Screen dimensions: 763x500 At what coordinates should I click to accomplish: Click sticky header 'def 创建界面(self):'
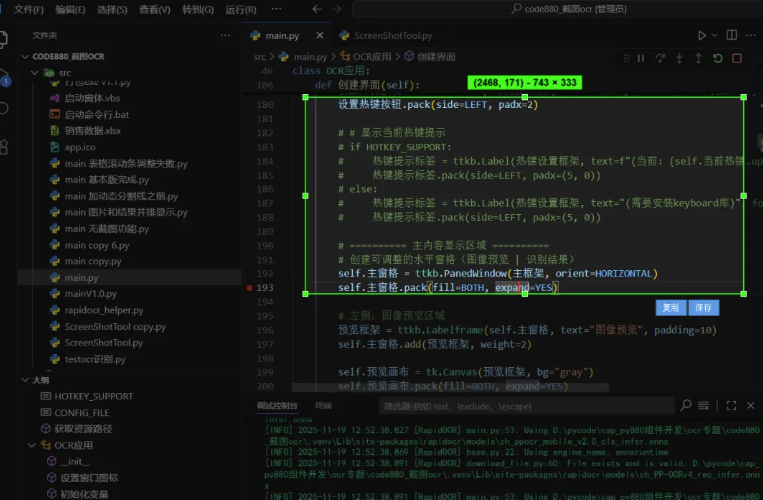367,85
